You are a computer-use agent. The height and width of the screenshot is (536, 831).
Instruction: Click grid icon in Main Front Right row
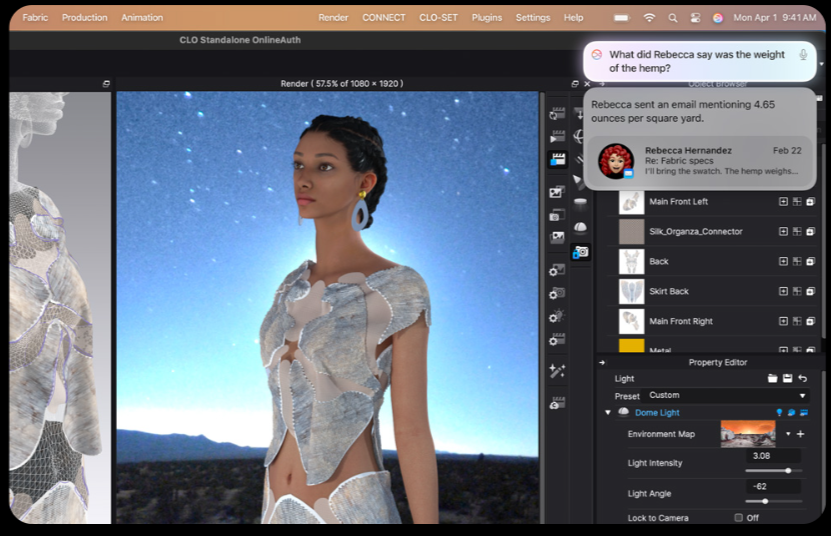click(x=797, y=321)
